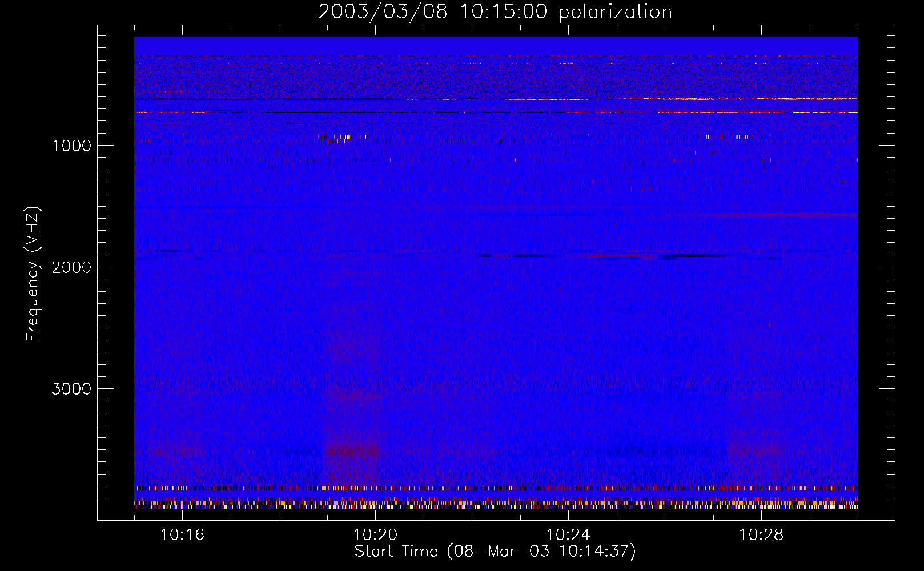Click the 2000 frequency tick label

71,267
